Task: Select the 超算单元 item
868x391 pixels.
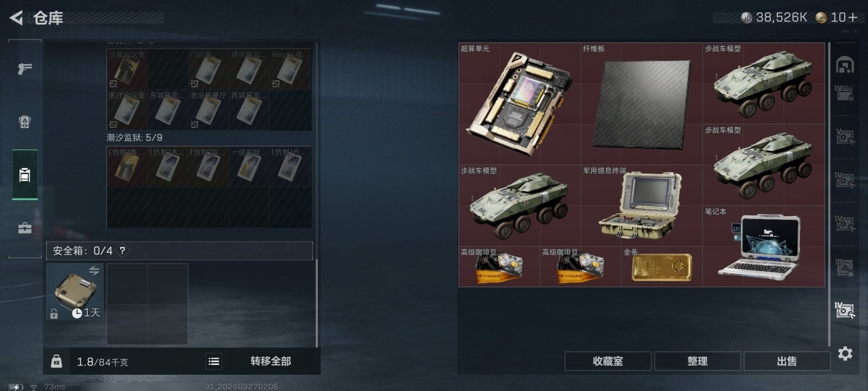Action: tap(520, 104)
